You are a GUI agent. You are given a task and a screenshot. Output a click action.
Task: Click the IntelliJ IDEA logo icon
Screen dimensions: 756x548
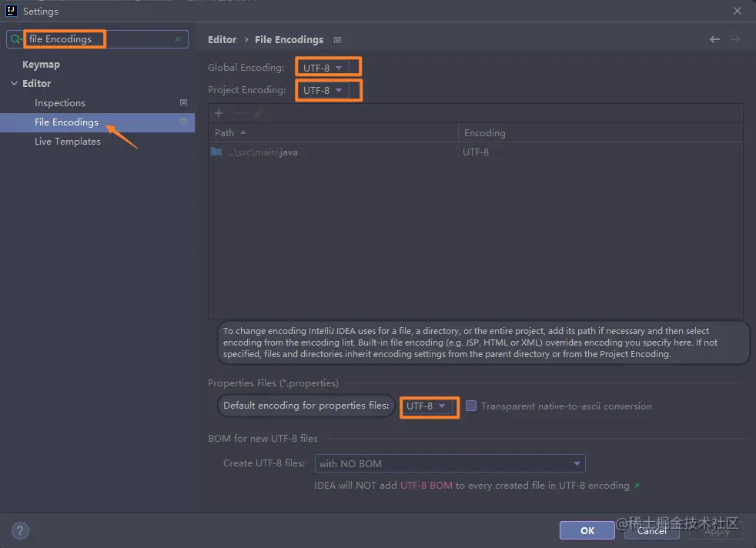click(x=11, y=11)
